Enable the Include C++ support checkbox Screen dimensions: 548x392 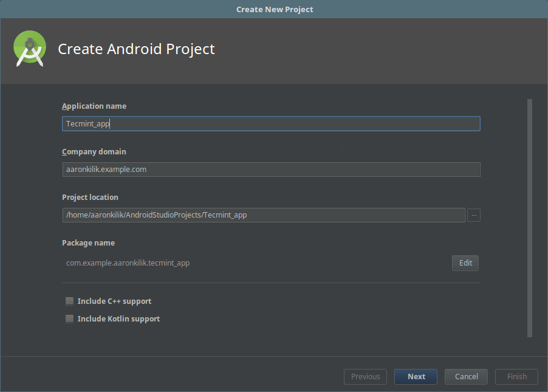(x=69, y=301)
